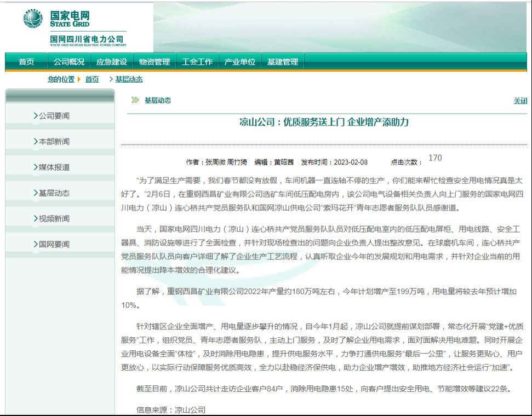Select 基层动态 in the sidebar

54,193
